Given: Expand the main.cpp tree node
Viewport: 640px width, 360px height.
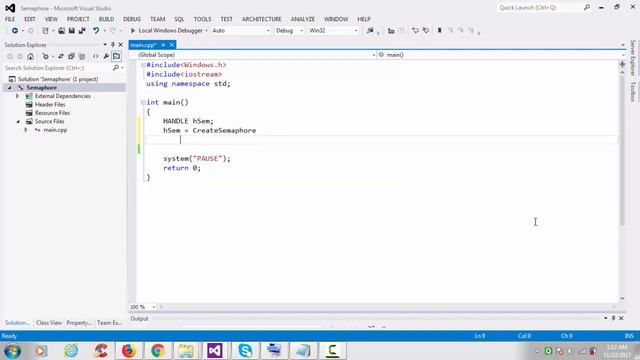Looking at the screenshot, I should (26, 130).
